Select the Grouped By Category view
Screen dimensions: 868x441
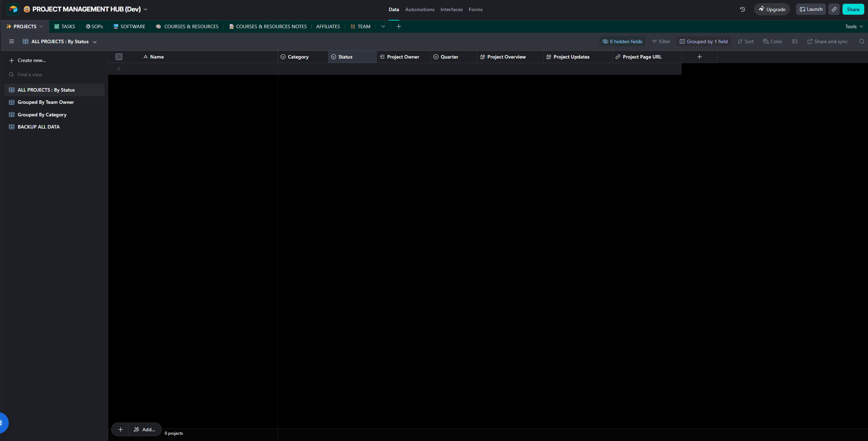[x=54, y=115]
